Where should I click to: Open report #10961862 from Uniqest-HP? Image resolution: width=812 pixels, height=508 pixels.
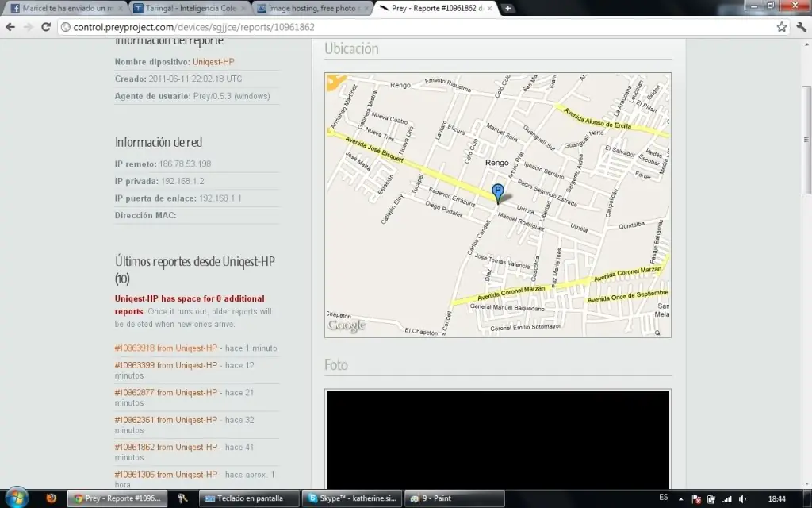click(x=166, y=448)
